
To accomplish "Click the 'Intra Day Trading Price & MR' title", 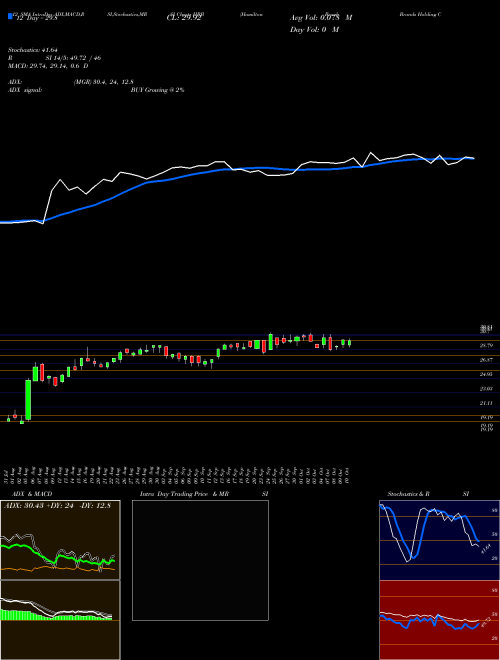I will point(184,494).
